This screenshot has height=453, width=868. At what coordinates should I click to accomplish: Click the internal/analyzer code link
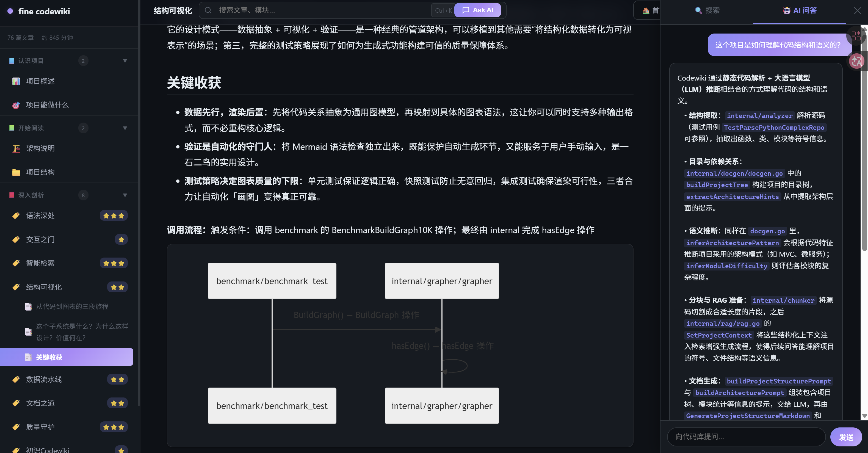pos(759,116)
